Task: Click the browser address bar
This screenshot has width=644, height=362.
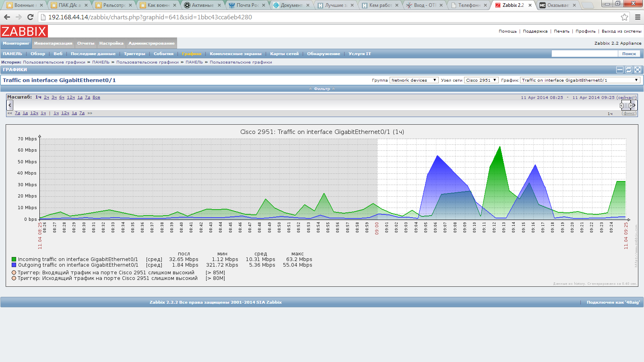Action: click(333, 17)
